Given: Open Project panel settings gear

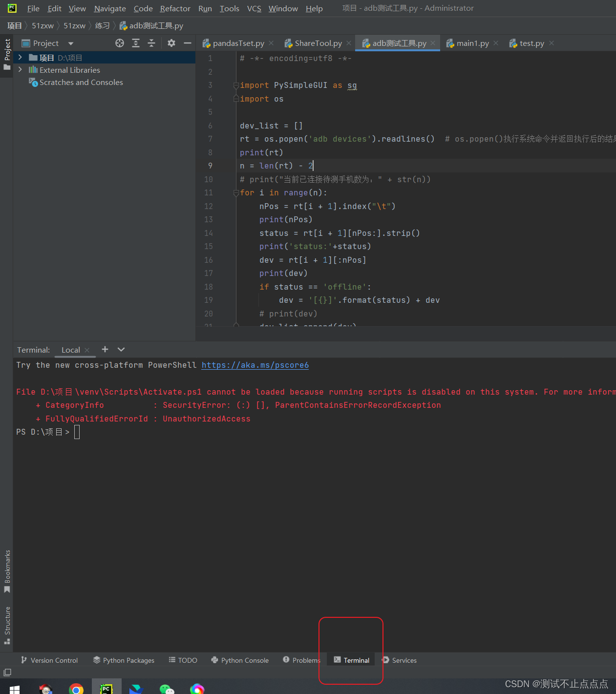Looking at the screenshot, I should (x=171, y=43).
